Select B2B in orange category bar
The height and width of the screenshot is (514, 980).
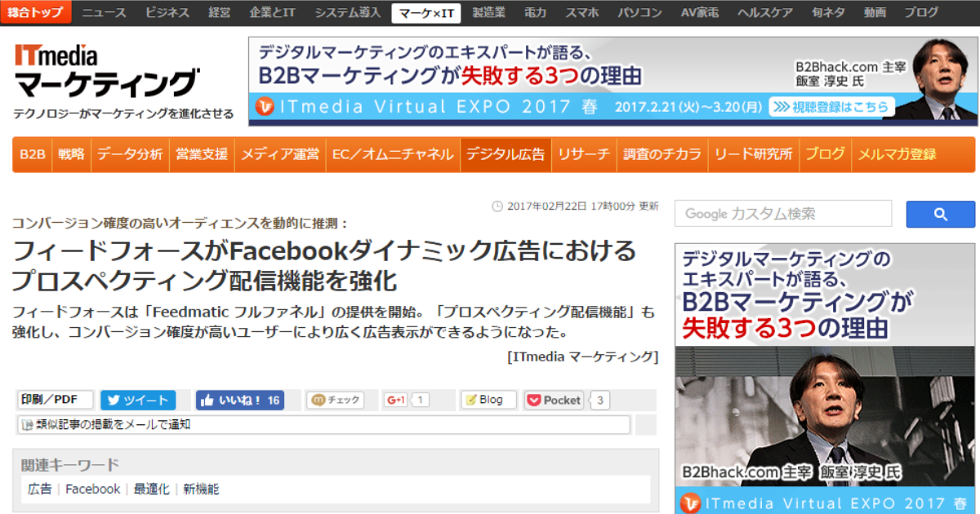[x=32, y=154]
